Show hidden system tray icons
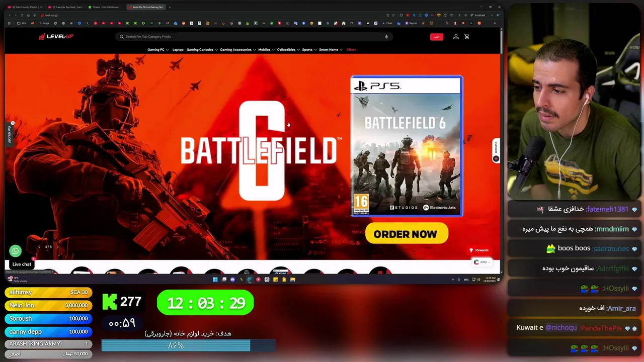 452,280
